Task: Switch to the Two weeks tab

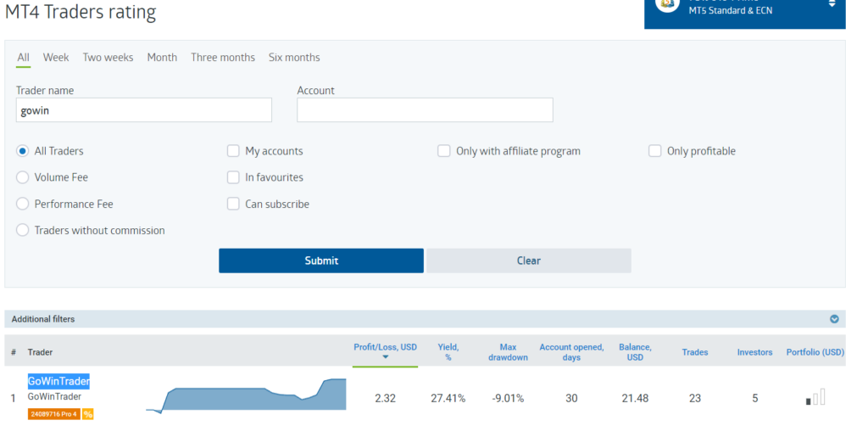Action: click(x=108, y=58)
